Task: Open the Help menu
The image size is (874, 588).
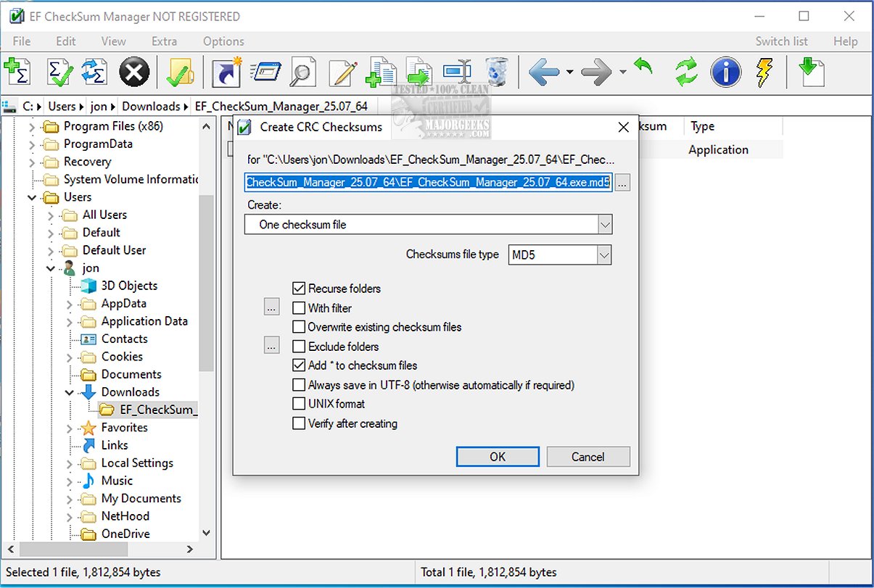Action: click(x=845, y=41)
